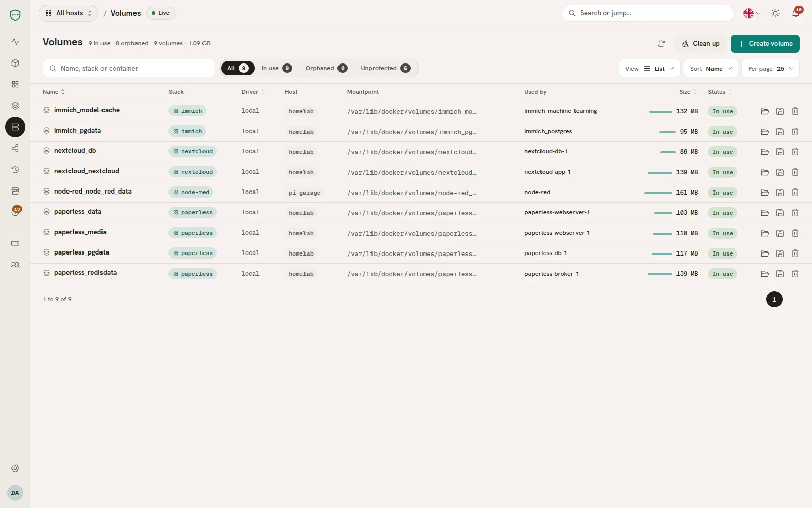Viewport: 812px width, 508px height.
Task: Open the View List dropdown
Action: (650, 69)
